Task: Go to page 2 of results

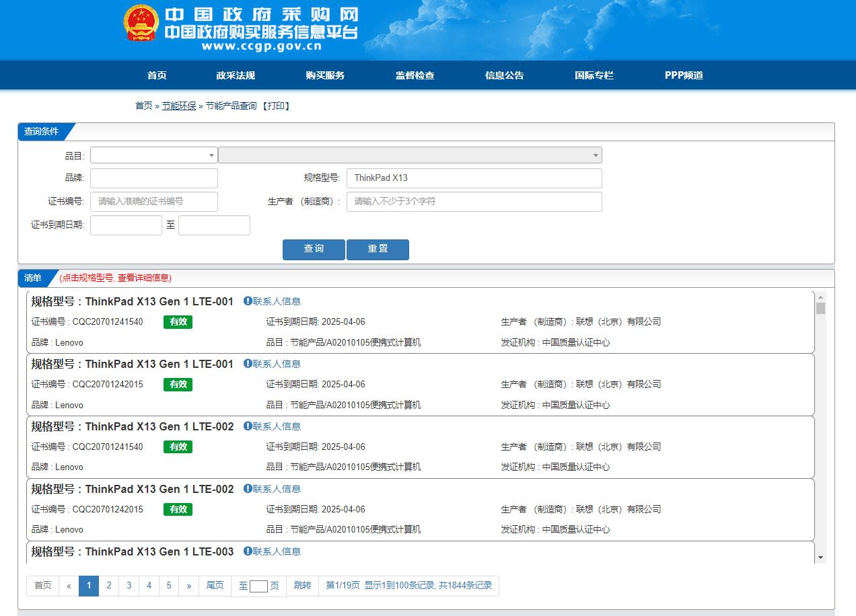Action: (x=108, y=586)
